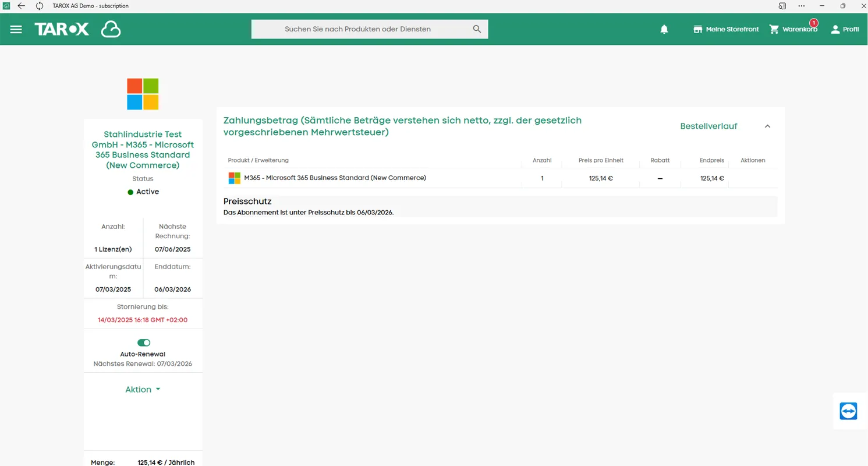This screenshot has height=466, width=868.
Task: Click the TeamViewer floating icon
Action: (x=849, y=411)
